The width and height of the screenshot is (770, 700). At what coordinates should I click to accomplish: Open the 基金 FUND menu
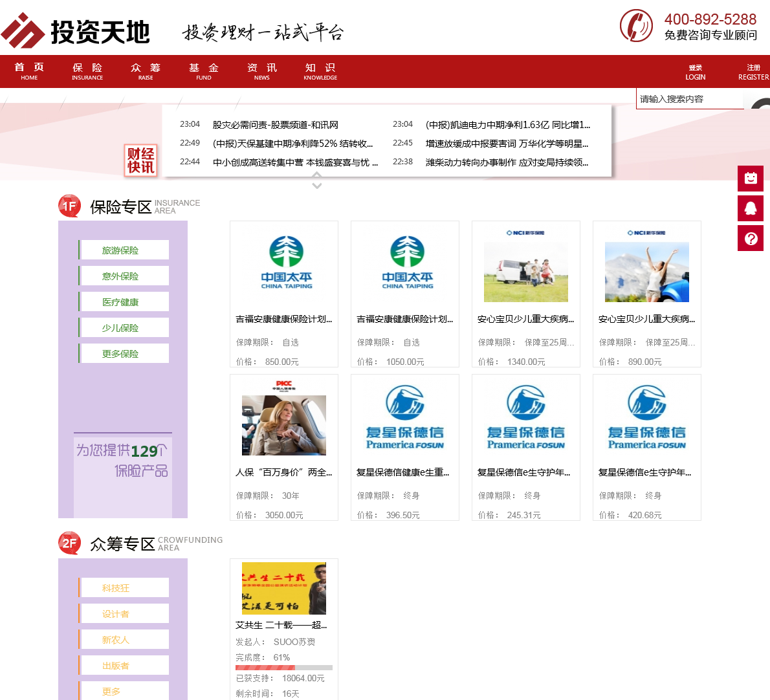[204, 71]
